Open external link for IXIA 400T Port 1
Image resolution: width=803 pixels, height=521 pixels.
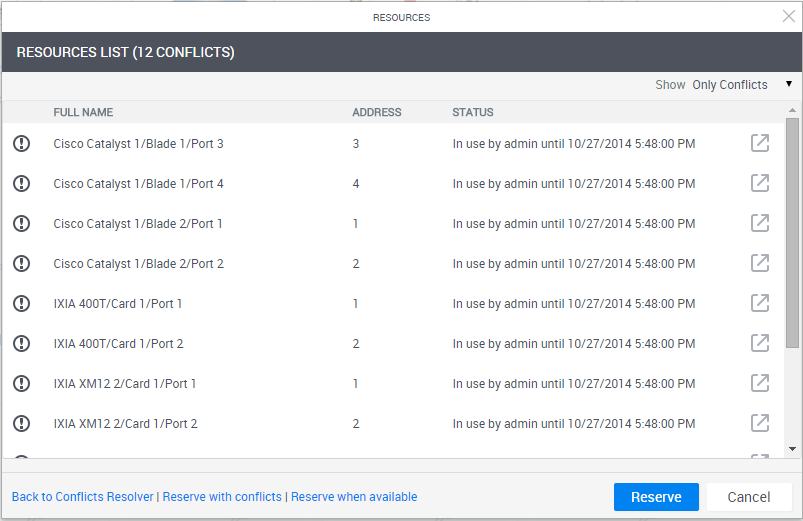coord(760,303)
